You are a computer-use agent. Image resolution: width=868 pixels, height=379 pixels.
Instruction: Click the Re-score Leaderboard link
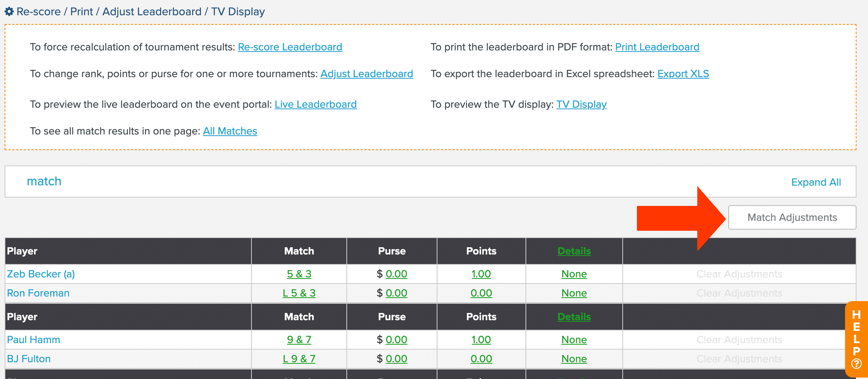click(290, 47)
